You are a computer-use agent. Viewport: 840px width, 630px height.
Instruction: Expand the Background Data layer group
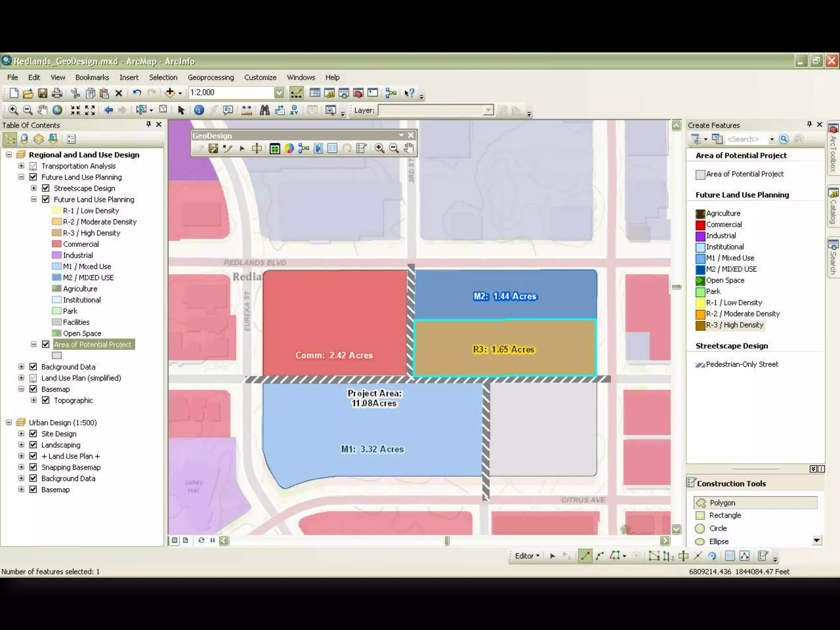(x=21, y=367)
